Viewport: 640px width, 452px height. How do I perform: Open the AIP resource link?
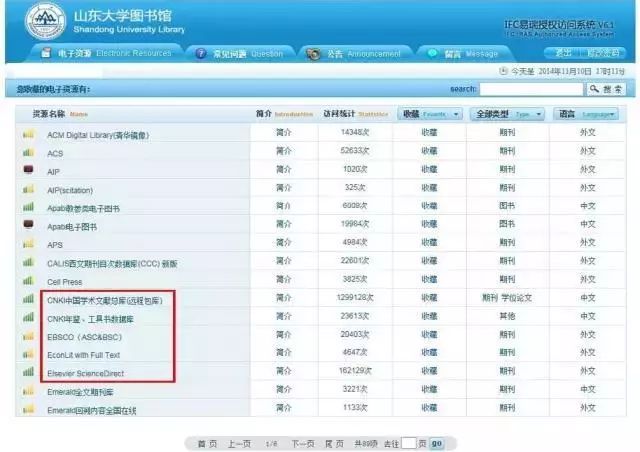[x=53, y=172]
